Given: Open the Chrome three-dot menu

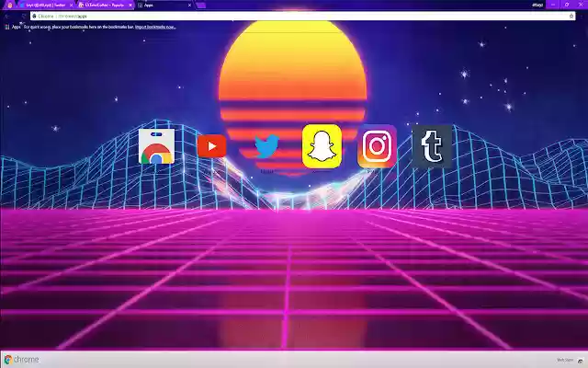Looking at the screenshot, I should tap(582, 17).
